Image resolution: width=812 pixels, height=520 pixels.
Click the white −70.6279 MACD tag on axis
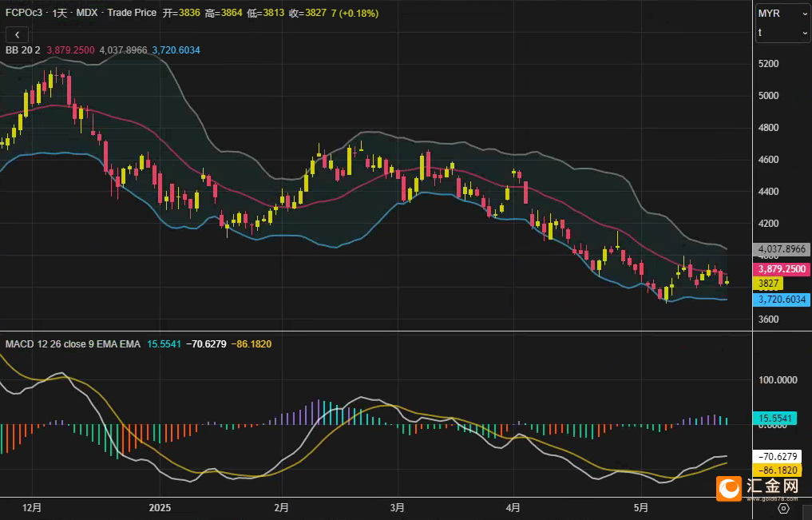coord(778,456)
